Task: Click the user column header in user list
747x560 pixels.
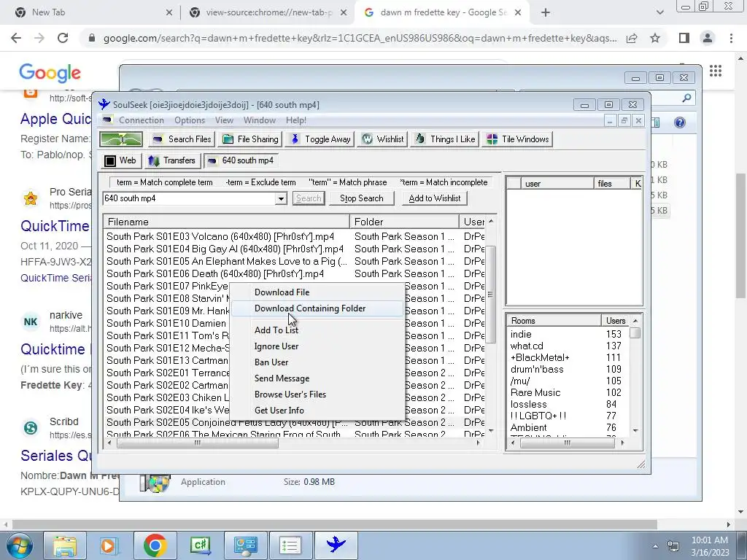Action: [x=557, y=183]
